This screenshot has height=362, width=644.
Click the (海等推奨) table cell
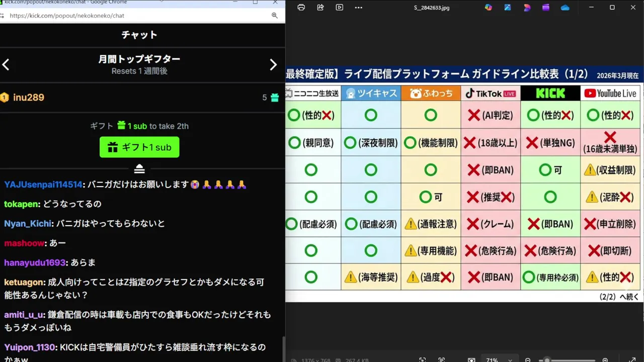371,277
